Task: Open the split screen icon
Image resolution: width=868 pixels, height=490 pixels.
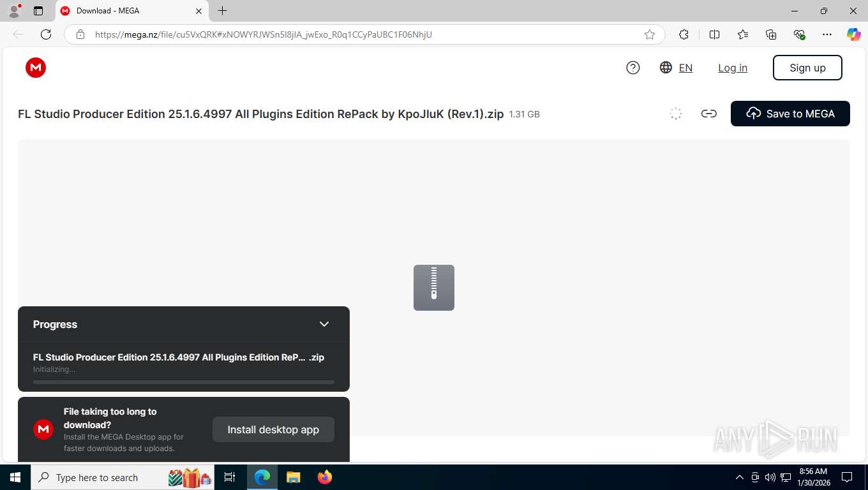Action: (x=714, y=34)
